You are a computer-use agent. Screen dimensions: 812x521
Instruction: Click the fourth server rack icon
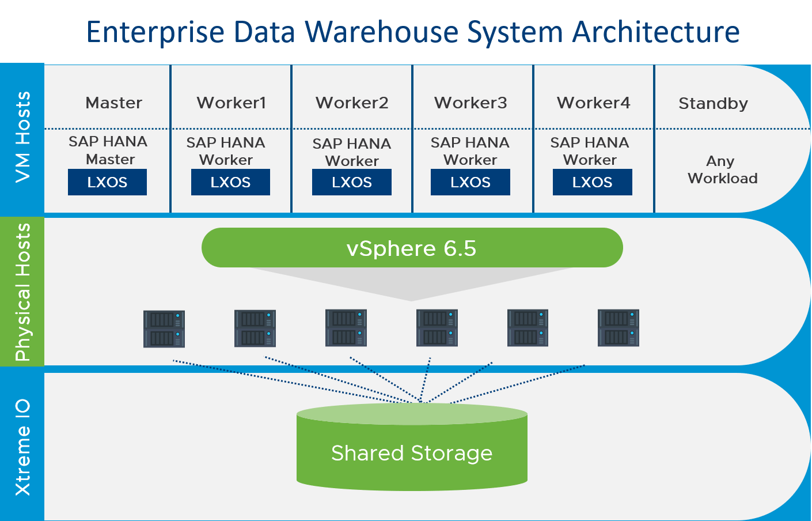coord(437,329)
